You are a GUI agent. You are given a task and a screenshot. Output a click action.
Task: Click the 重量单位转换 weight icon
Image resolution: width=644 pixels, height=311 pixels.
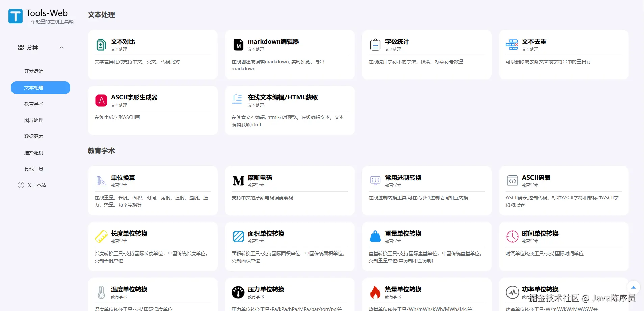point(375,237)
